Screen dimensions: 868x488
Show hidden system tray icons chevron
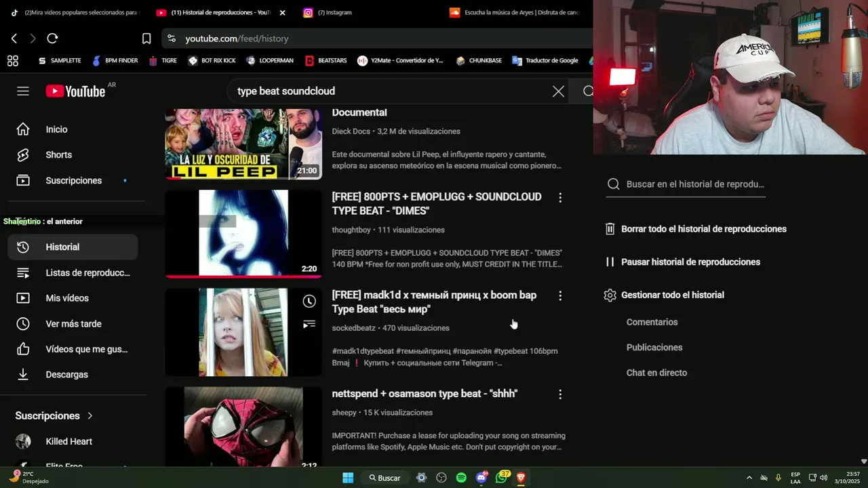click(x=749, y=478)
